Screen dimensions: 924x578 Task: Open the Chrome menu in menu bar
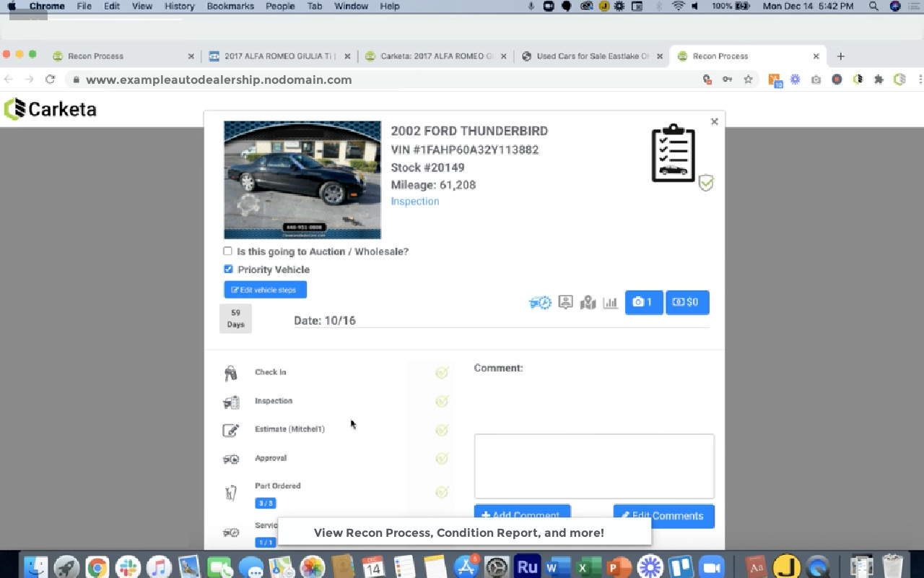pos(47,6)
